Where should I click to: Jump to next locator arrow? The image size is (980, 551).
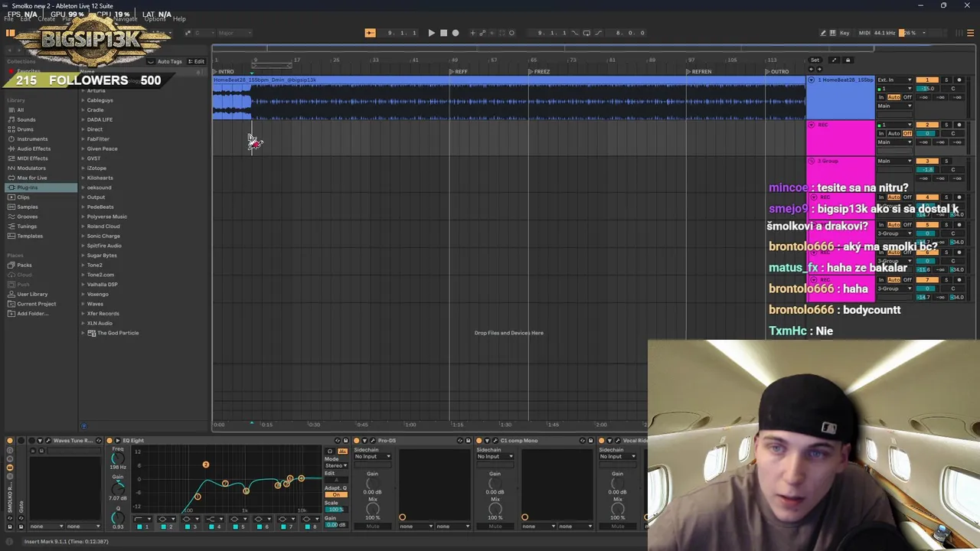coord(818,69)
